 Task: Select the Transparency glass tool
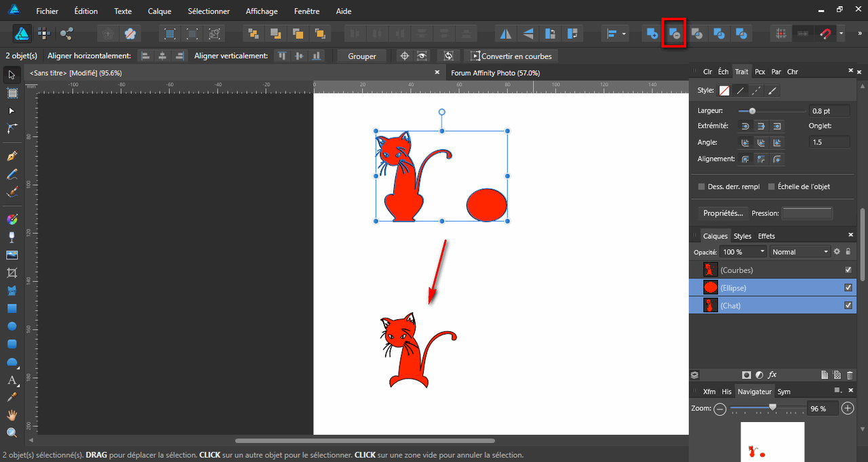point(12,237)
